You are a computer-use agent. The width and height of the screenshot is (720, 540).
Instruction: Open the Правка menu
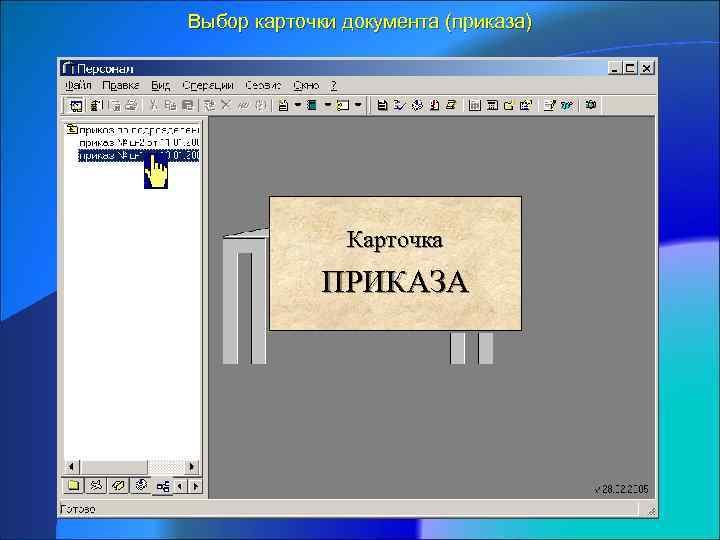[x=121, y=86]
